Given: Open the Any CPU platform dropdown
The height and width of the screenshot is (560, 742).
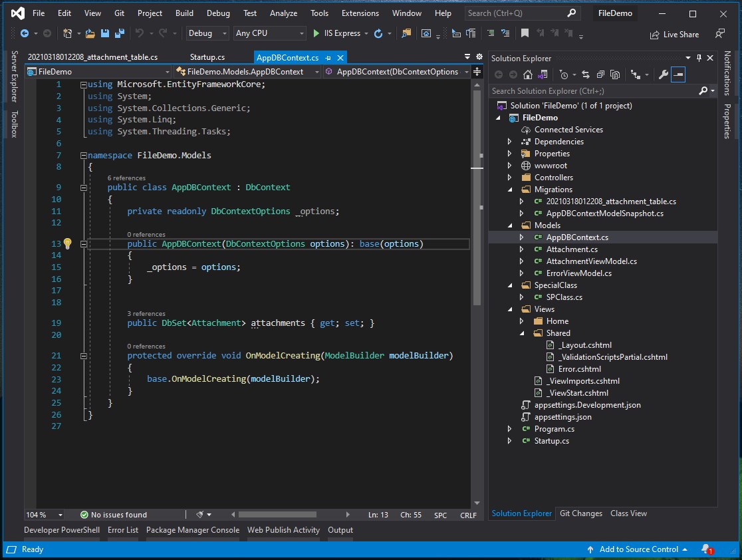Looking at the screenshot, I should pyautogui.click(x=301, y=33).
